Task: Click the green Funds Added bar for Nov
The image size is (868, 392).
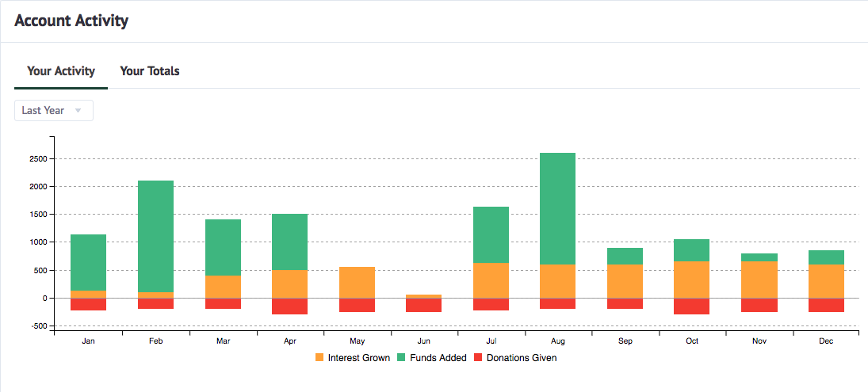Action: pos(759,257)
